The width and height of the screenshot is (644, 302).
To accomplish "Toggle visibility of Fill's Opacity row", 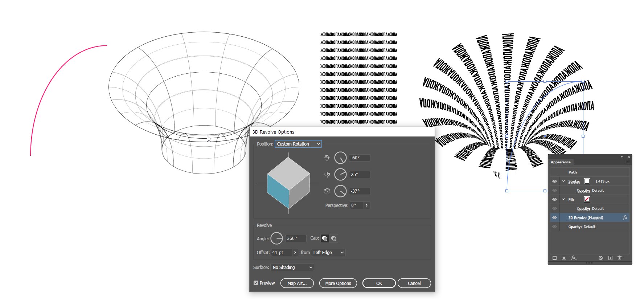I will [554, 208].
